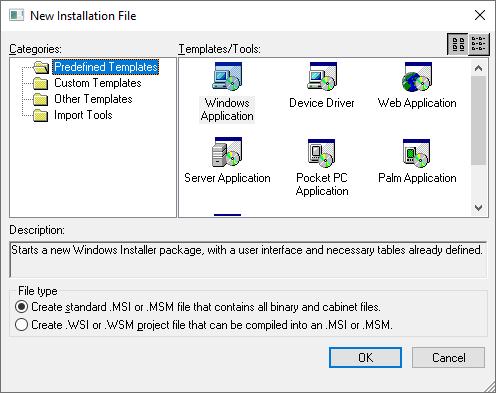
Task: Click the templates list scroll up arrow
Action: click(478, 68)
